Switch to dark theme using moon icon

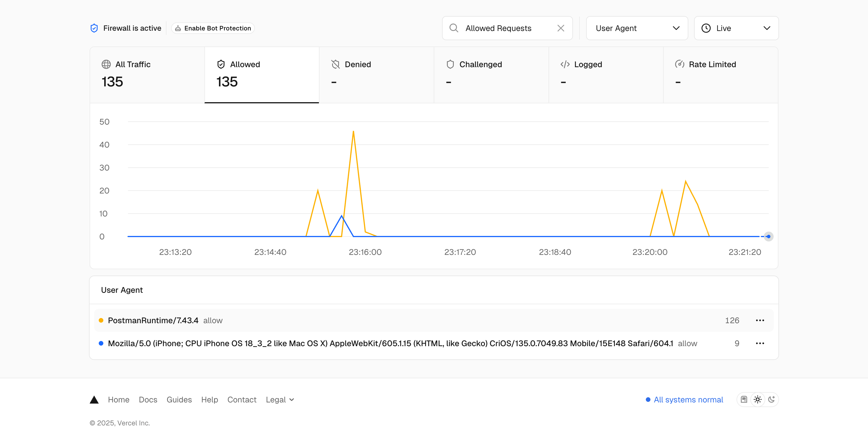click(x=772, y=399)
